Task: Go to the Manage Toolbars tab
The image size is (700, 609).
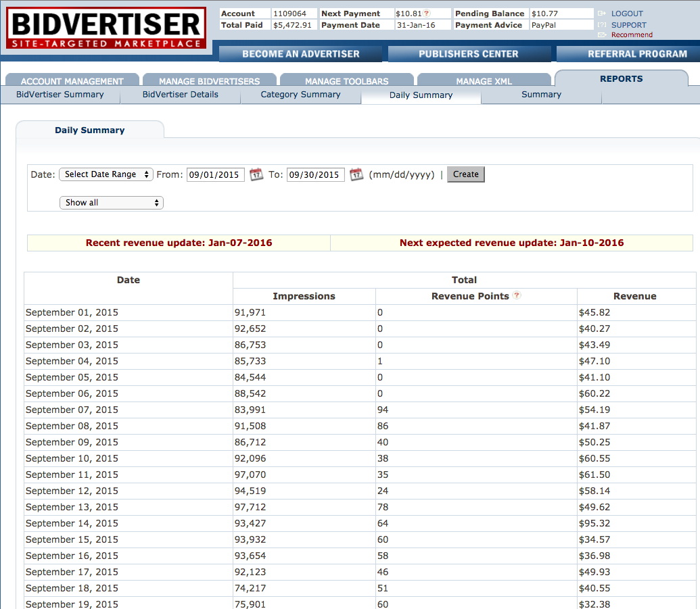Action: pos(347,80)
